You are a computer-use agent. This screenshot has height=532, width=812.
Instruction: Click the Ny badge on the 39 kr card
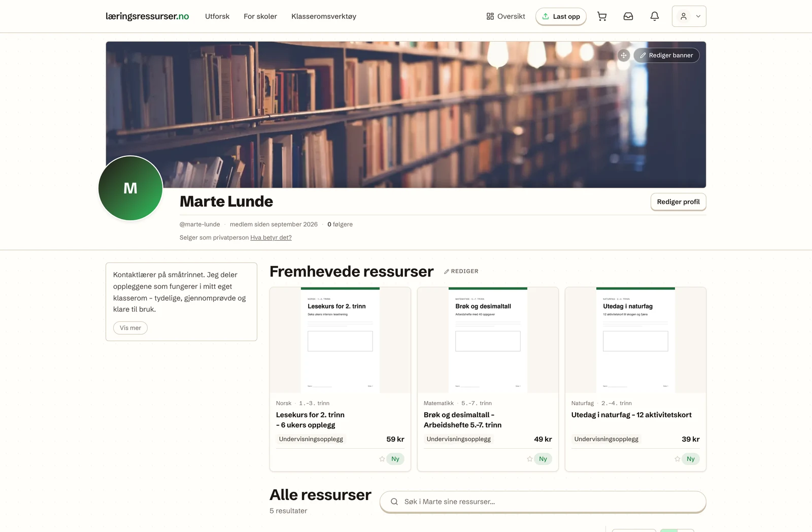point(691,459)
